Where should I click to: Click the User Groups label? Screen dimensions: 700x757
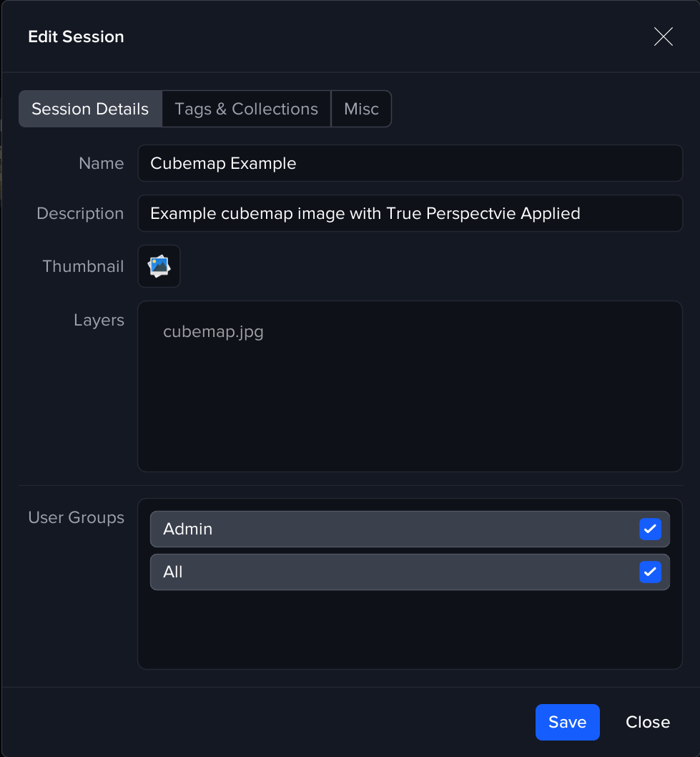[76, 517]
